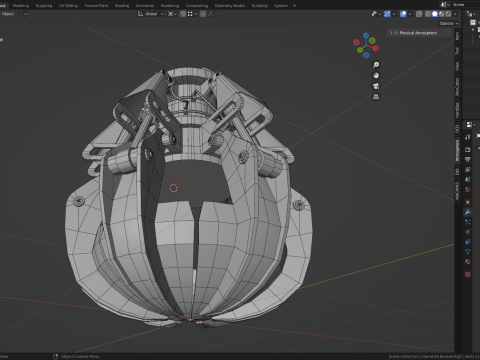
Task: Open the Options dropdown
Action: (449, 23)
